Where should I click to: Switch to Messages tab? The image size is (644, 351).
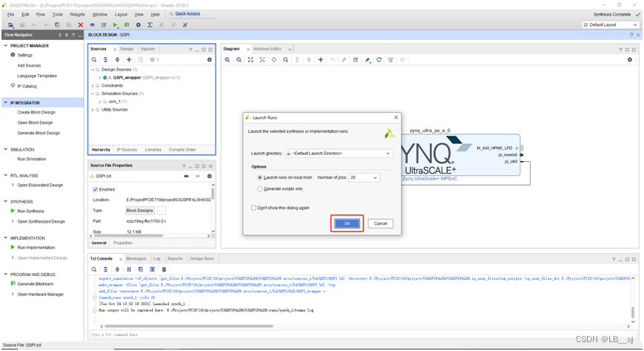(x=136, y=259)
